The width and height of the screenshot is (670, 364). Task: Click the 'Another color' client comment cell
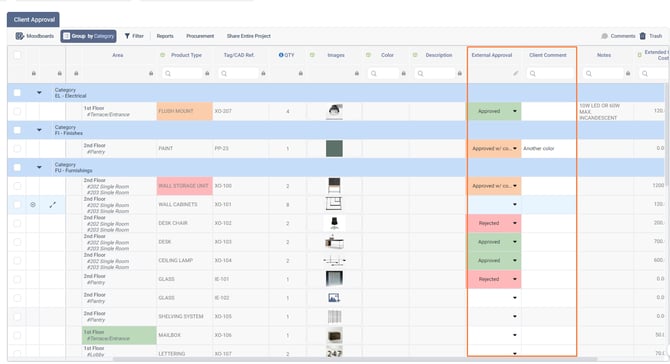tap(549, 149)
